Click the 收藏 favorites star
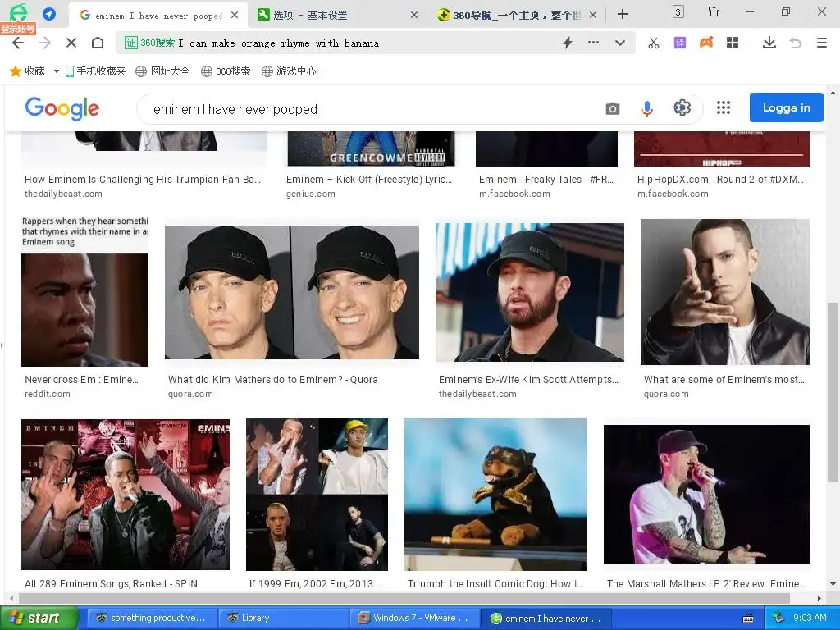The width and height of the screenshot is (840, 630). (x=16, y=71)
